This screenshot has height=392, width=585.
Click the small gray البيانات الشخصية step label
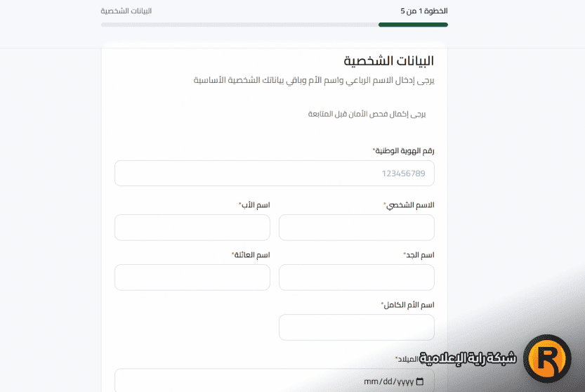(x=126, y=11)
